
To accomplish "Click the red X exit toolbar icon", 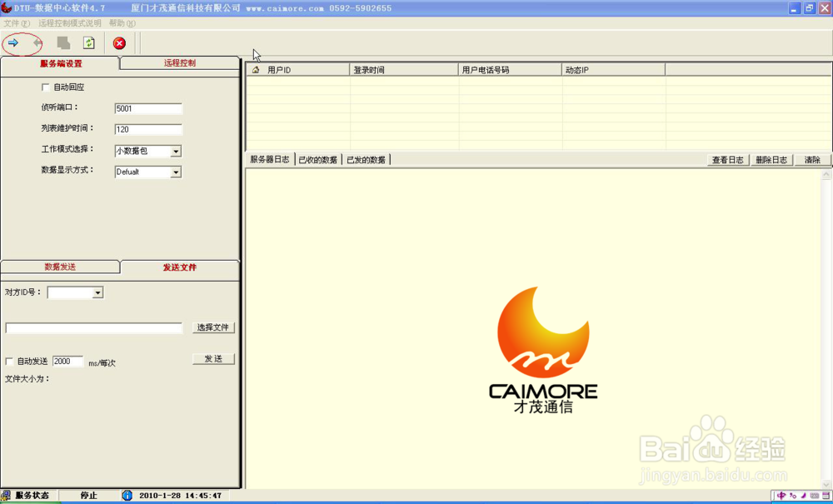I will pos(119,43).
